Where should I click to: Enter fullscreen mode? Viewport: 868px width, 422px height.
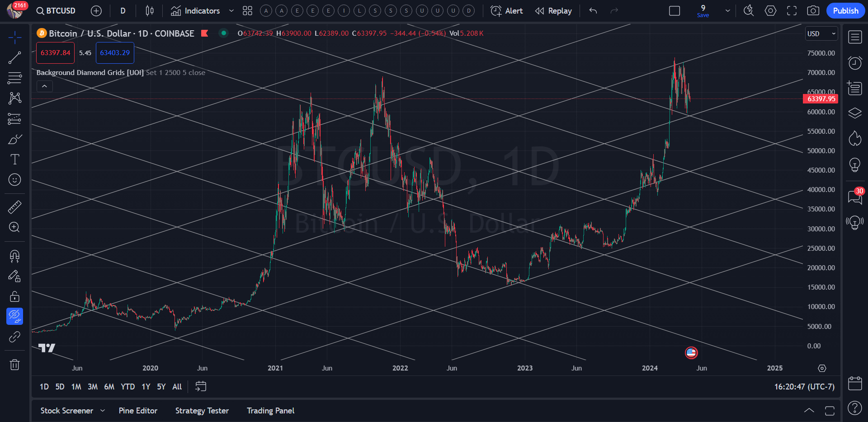(792, 11)
